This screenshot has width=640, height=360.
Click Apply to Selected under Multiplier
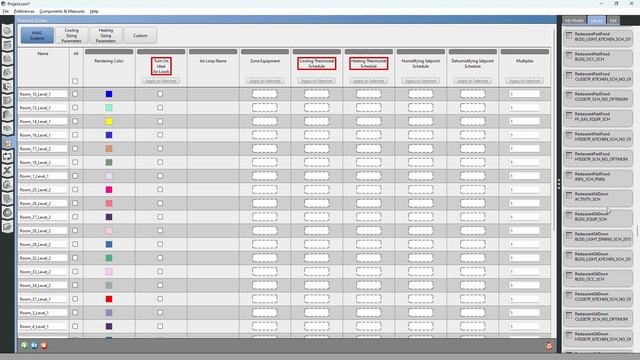524,81
